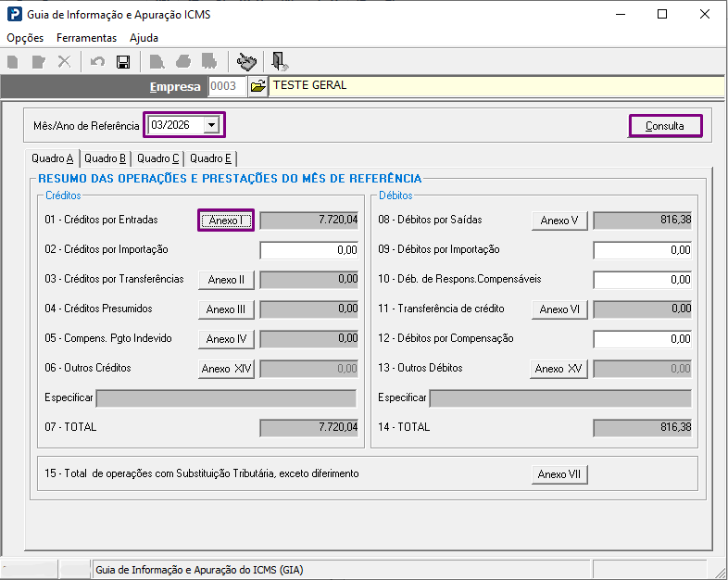Click the floppy disk save icon
The image size is (728, 580).
pos(123,62)
